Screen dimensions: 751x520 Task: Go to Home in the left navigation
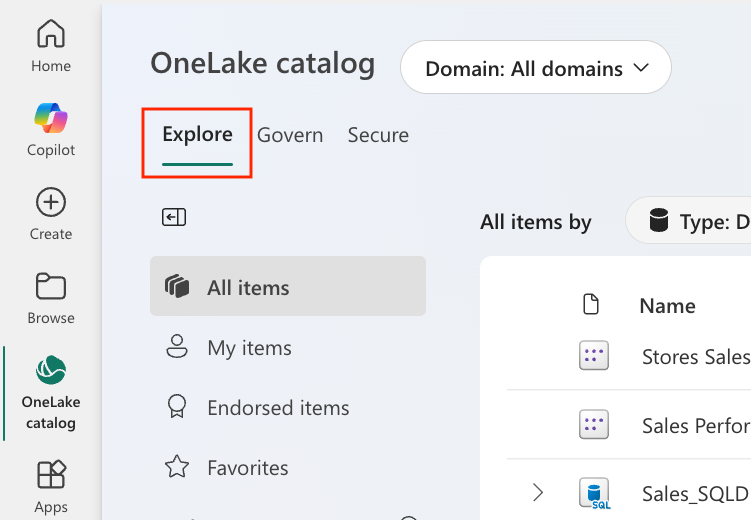point(51,46)
